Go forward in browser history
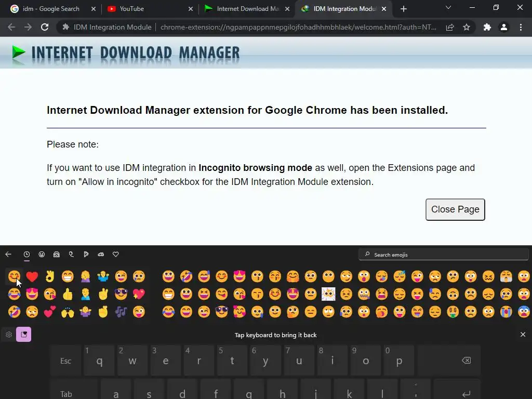Viewport: 532px width, 399px height. pyautogui.click(x=28, y=27)
